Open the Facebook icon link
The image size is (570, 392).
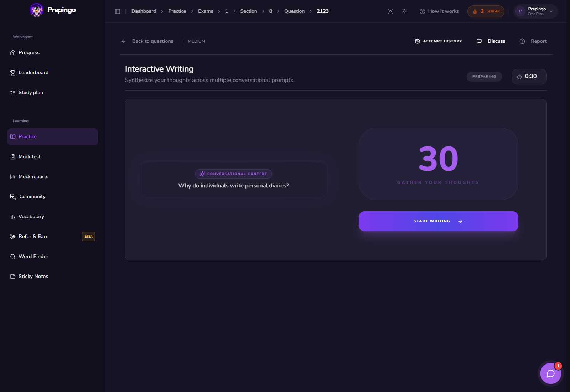pos(405,11)
